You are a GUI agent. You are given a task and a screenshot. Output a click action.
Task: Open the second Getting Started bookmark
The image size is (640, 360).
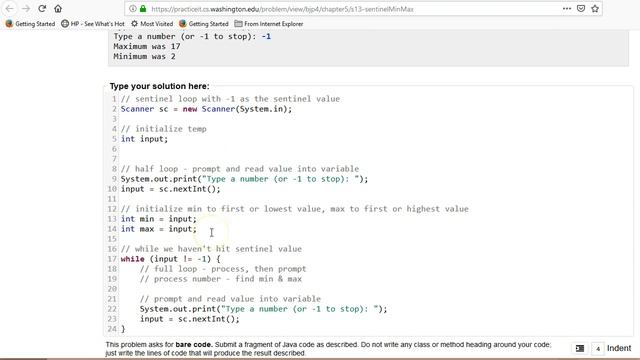(x=204, y=24)
